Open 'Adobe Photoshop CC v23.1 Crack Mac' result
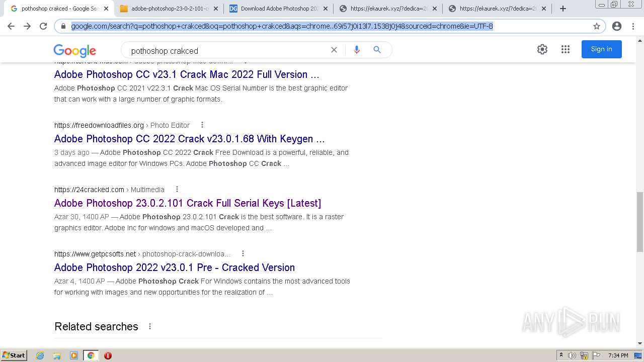This screenshot has width=644, height=362. point(187,74)
